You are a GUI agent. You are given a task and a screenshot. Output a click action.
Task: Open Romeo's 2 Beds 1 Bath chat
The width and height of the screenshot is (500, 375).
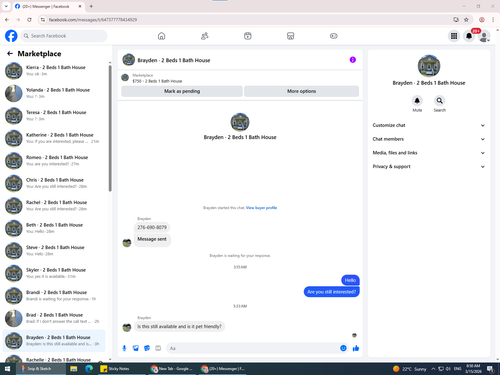click(55, 161)
